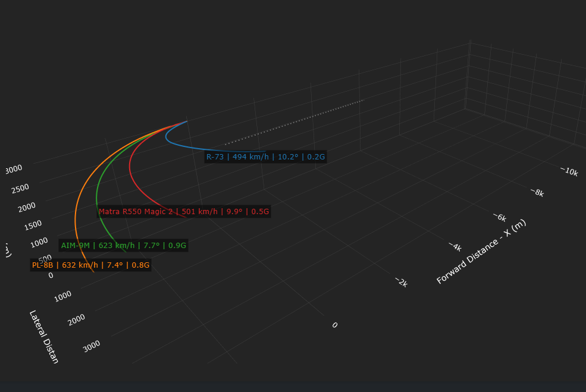The height and width of the screenshot is (392, 586).
Task: Select the 2000 tick on Lateral Distance axis
Action: click(x=77, y=320)
